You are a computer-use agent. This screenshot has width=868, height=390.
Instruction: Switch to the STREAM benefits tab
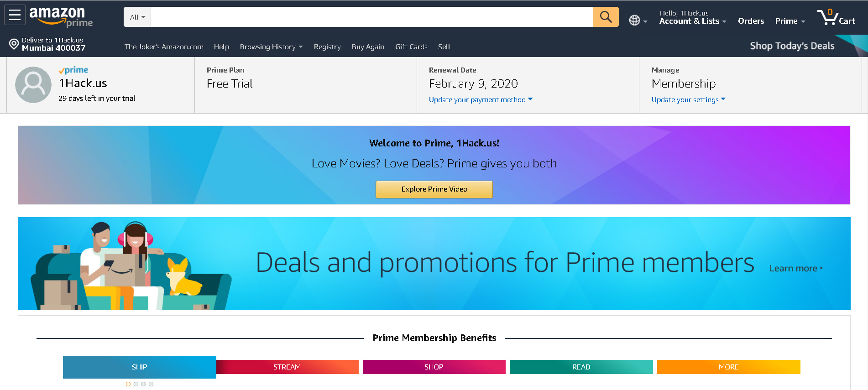pyautogui.click(x=287, y=367)
